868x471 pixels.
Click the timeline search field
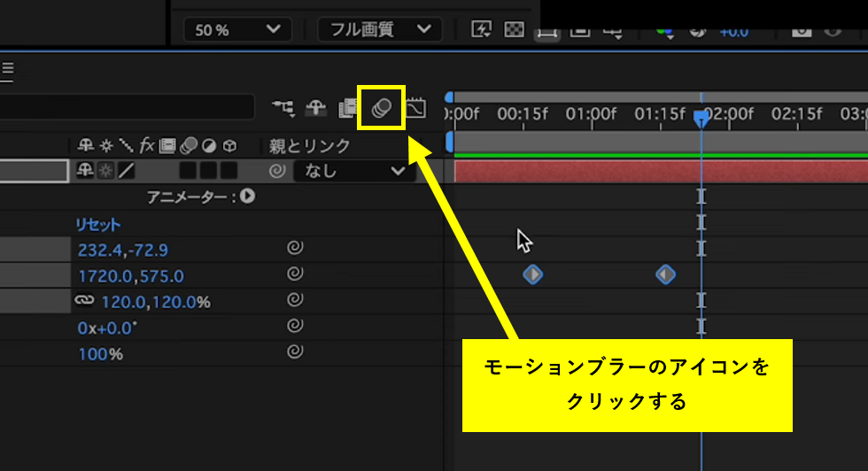pyautogui.click(x=127, y=107)
